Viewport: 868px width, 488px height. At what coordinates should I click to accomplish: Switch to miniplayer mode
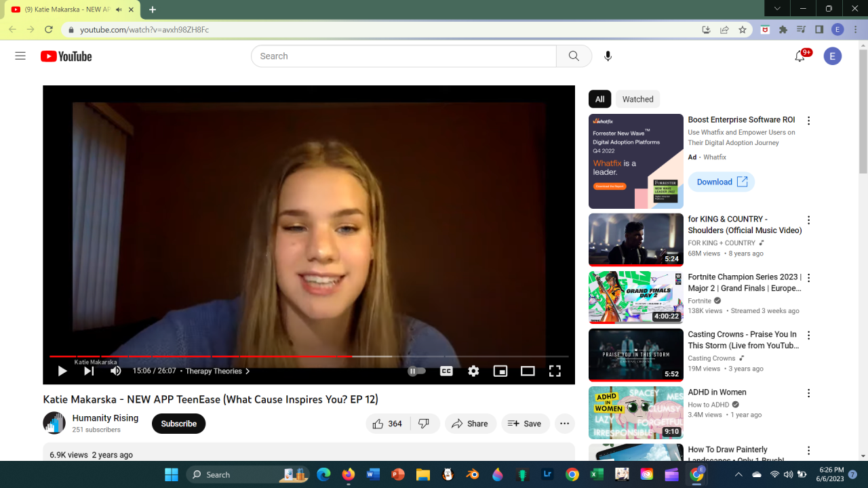coord(500,371)
